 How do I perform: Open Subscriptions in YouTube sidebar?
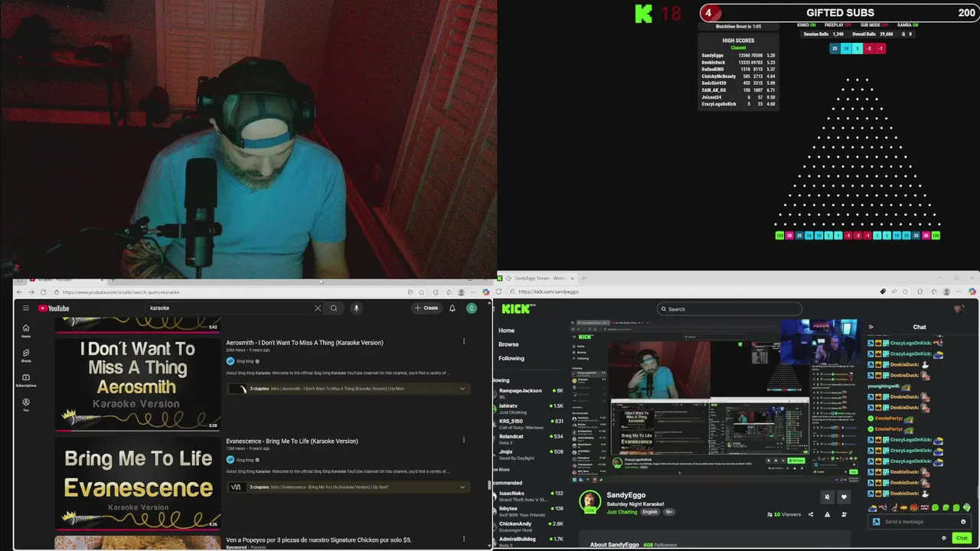pyautogui.click(x=25, y=380)
